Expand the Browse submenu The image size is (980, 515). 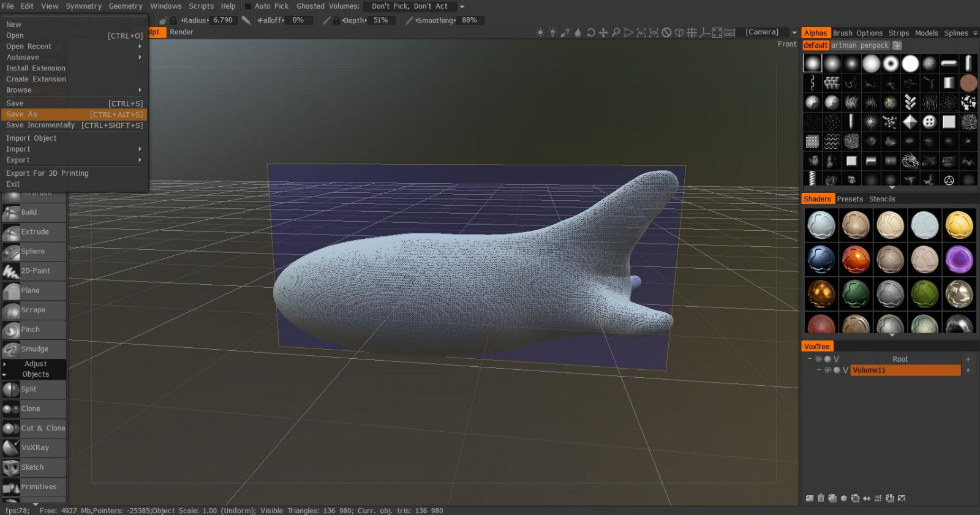point(140,90)
